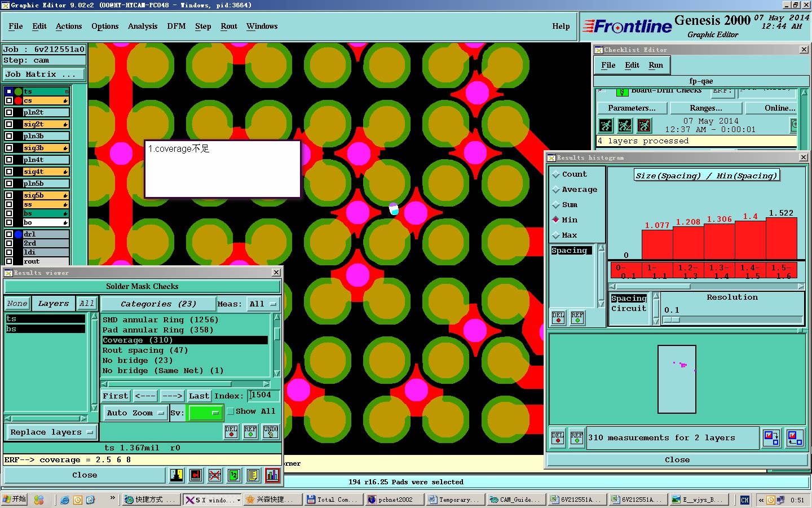812x508 pixels.
Task: Open Rout menu
Action: click(x=229, y=27)
